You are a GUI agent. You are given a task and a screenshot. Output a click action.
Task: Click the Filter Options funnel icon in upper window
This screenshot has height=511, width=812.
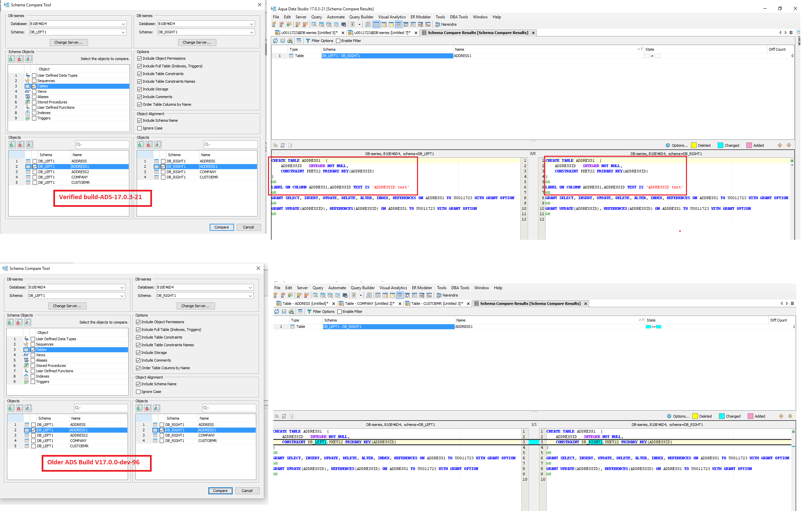[308, 41]
